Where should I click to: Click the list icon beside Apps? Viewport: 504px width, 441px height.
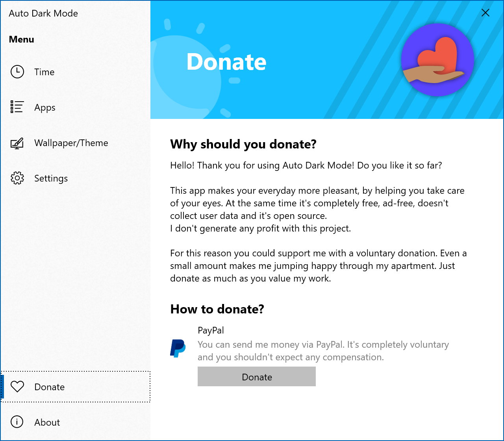click(17, 107)
